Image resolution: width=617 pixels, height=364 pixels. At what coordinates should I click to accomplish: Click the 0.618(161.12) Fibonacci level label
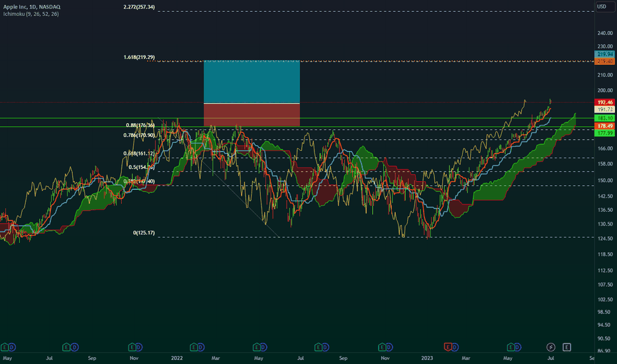139,154
